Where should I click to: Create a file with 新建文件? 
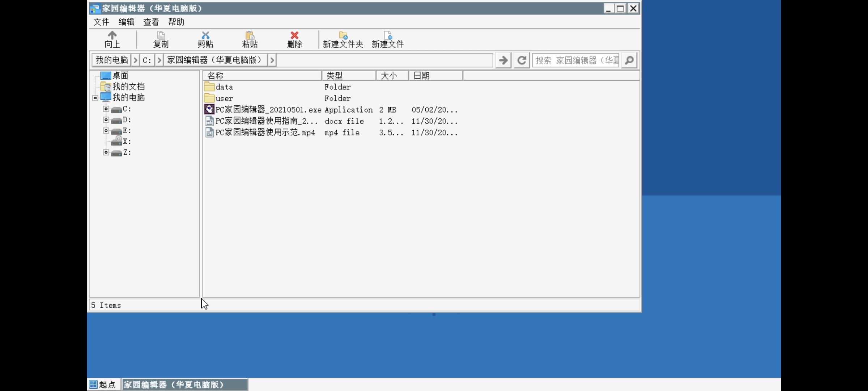(x=388, y=39)
